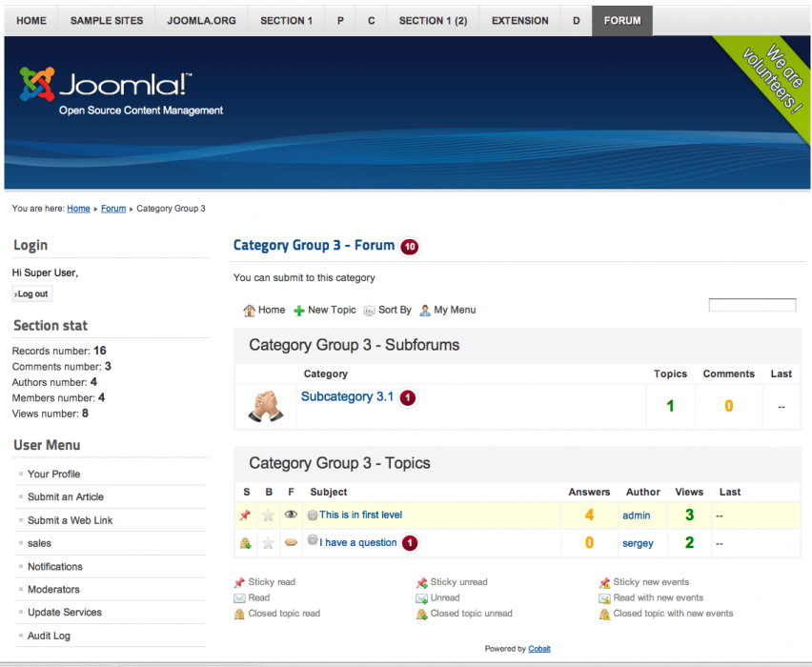Open the Sample Sites menu item

pos(107,20)
